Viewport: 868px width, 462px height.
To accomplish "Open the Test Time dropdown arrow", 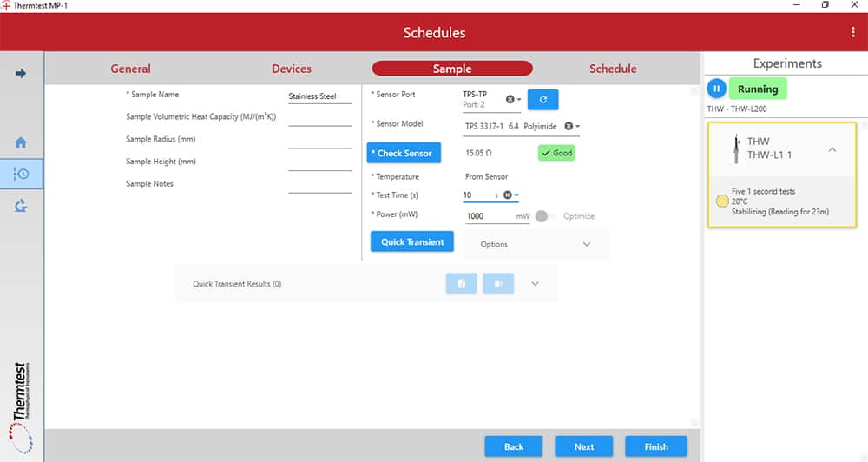I will tap(516, 195).
